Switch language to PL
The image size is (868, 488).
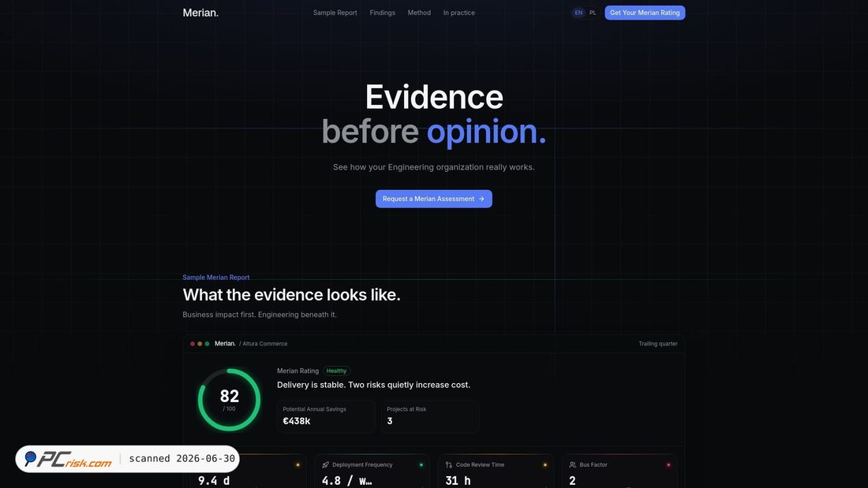pyautogui.click(x=593, y=13)
